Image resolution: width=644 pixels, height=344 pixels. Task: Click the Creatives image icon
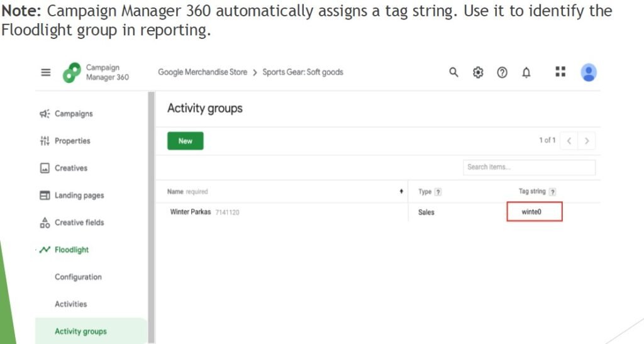click(45, 168)
